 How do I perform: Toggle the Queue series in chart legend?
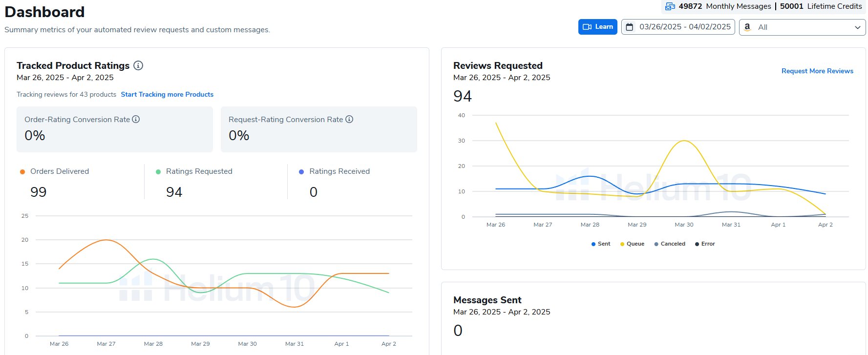pos(632,244)
